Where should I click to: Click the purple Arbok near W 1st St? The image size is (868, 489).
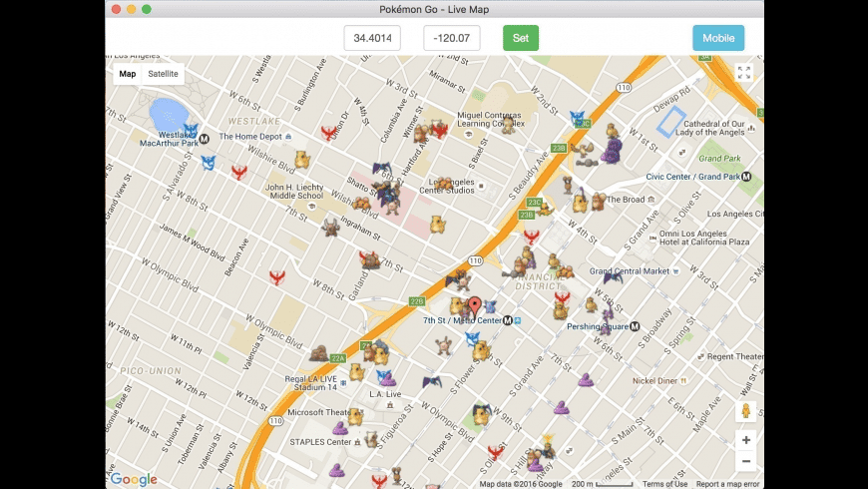point(612,152)
